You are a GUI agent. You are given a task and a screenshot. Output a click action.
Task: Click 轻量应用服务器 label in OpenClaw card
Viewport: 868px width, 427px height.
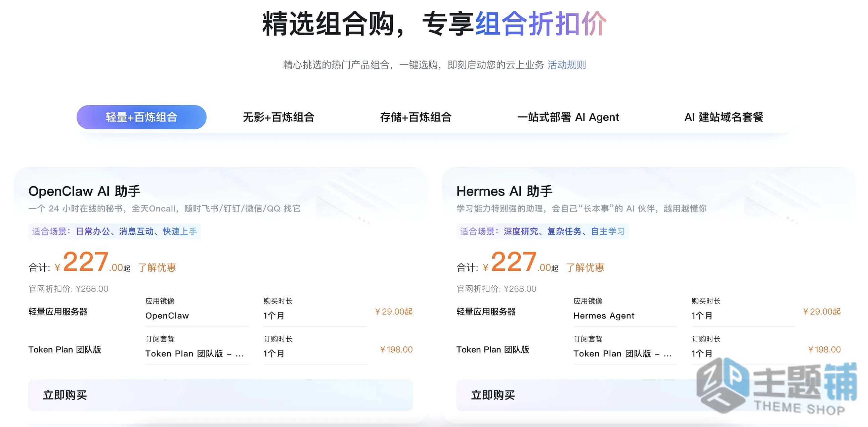coord(58,312)
